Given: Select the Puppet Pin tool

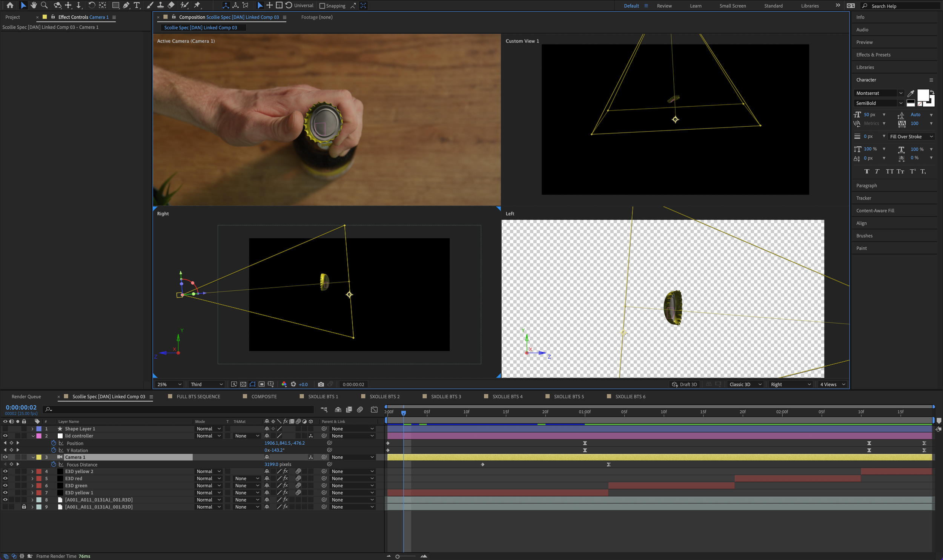Looking at the screenshot, I should (x=197, y=5).
